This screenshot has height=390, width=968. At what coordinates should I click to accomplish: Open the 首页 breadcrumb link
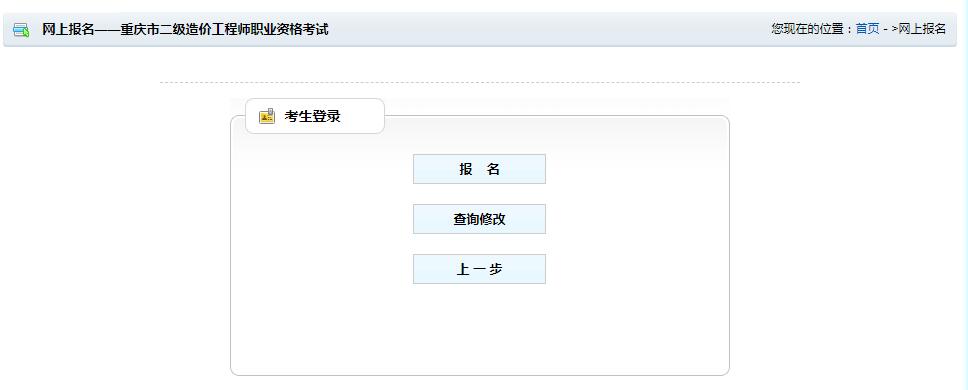(x=867, y=29)
